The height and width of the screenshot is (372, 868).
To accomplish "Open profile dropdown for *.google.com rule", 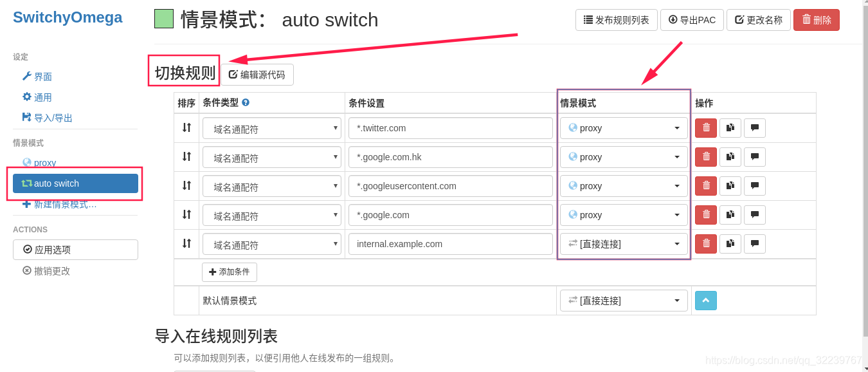I will pos(624,215).
